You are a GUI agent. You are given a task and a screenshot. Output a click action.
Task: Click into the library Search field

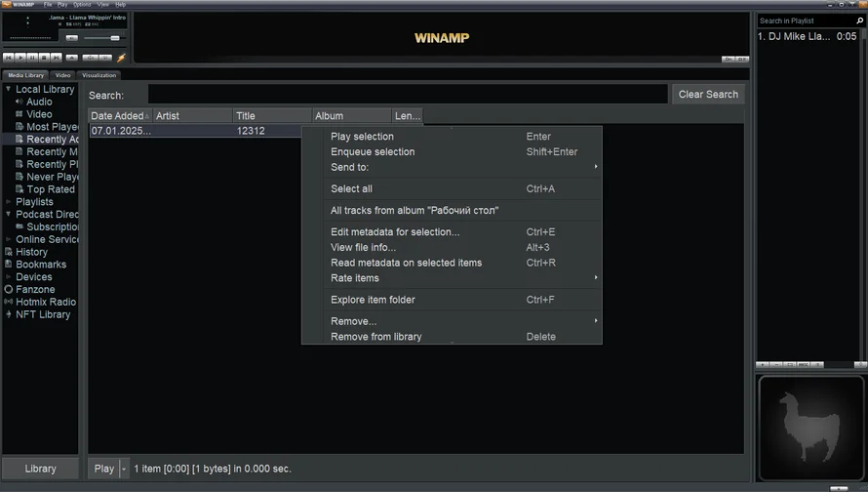408,94
